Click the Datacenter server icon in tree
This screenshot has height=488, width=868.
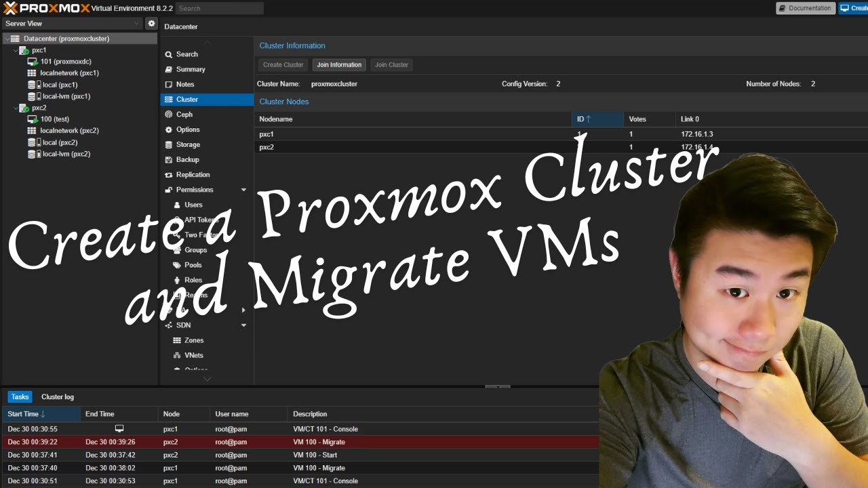16,39
